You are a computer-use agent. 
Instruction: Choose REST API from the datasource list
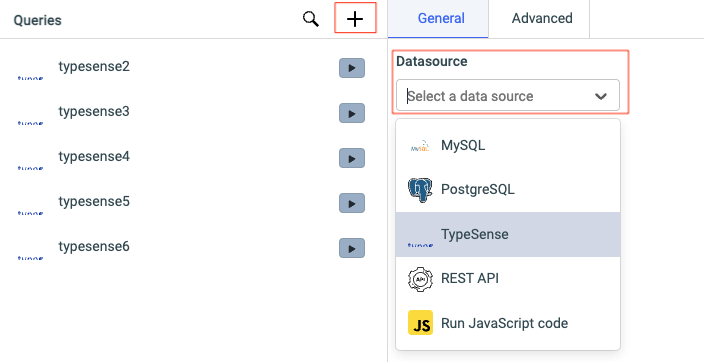[508, 278]
